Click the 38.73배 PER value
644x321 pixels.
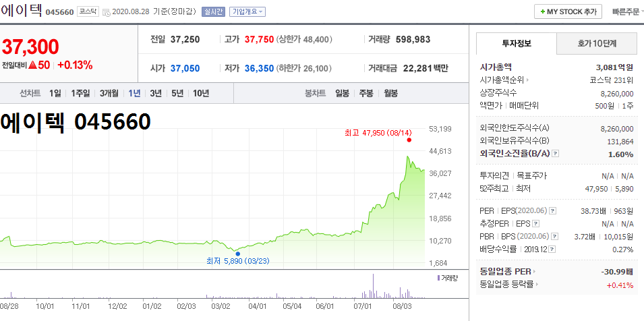[594, 211]
